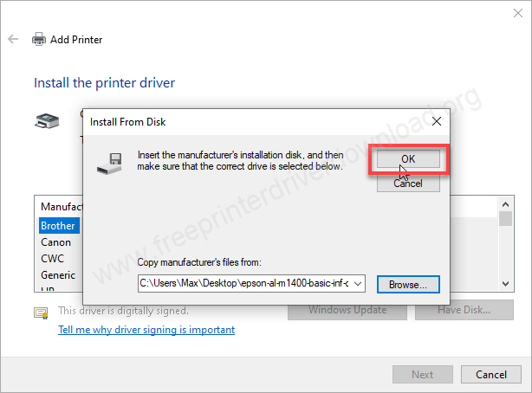Close the Add Printer window
The image size is (532, 393).
(x=518, y=13)
